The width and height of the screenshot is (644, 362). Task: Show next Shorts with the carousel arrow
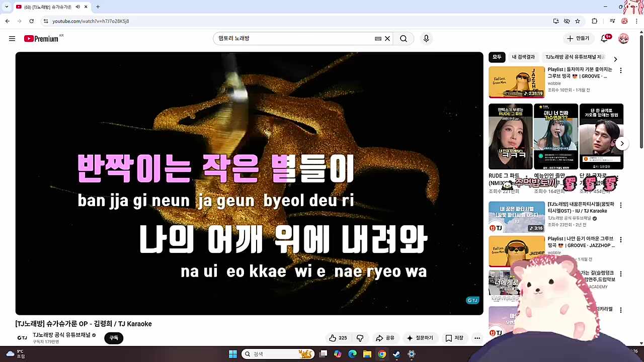[622, 143]
